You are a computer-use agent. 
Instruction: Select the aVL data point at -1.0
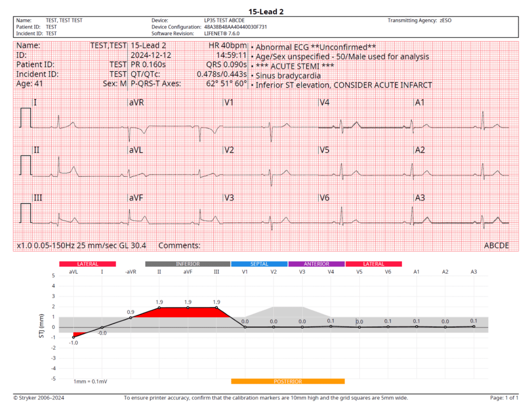pos(73,337)
